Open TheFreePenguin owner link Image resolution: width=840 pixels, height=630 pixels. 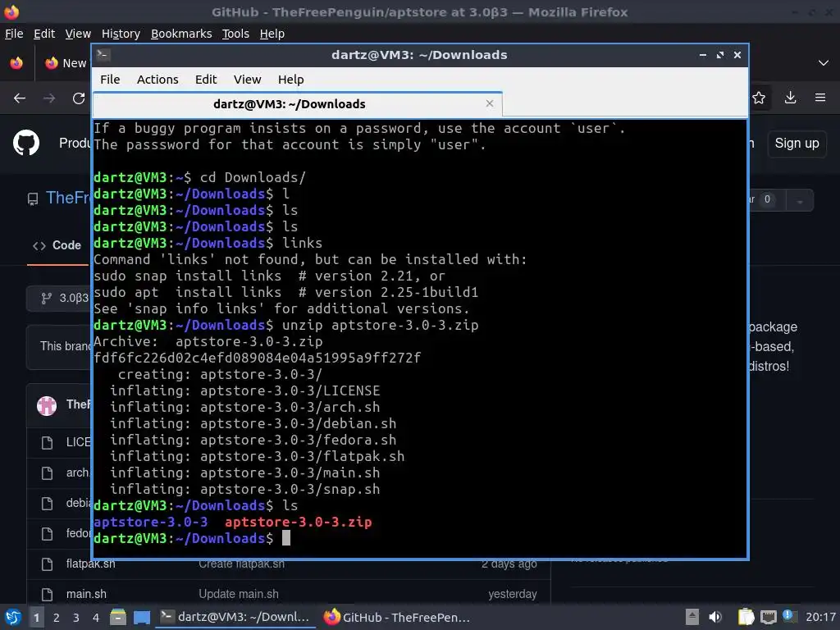pos(68,198)
